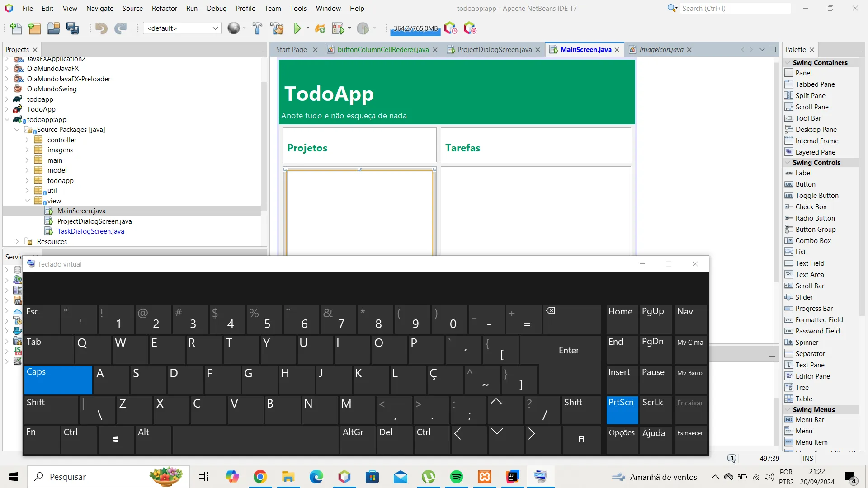Open the <default> configuration dropdown
Screen dimensions: 868x488
click(x=182, y=28)
